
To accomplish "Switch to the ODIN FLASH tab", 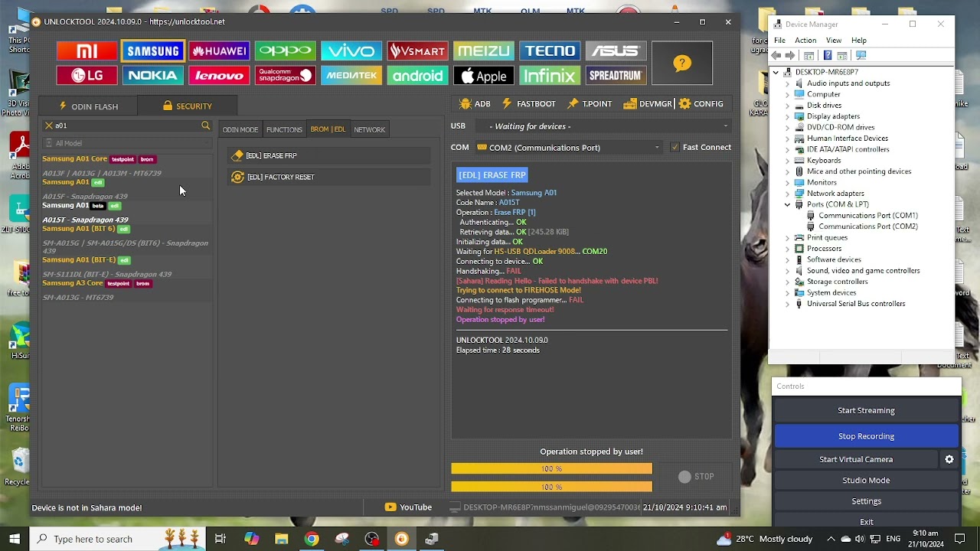I will [x=89, y=106].
